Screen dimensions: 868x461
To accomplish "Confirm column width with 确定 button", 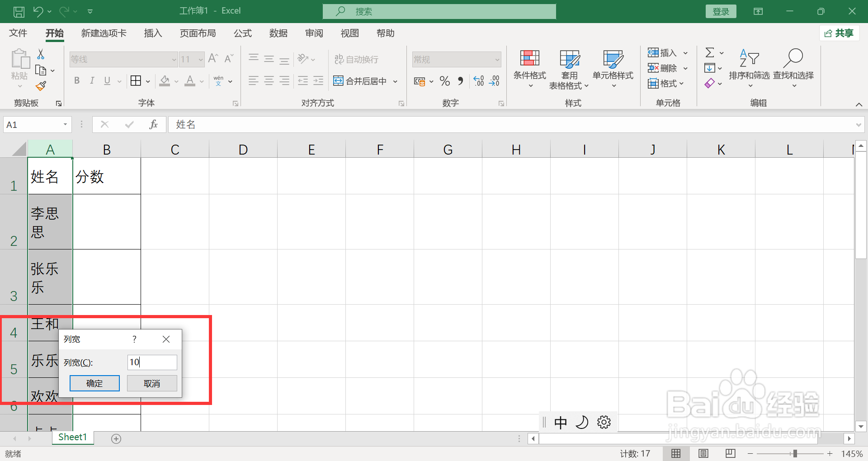I will [x=94, y=383].
